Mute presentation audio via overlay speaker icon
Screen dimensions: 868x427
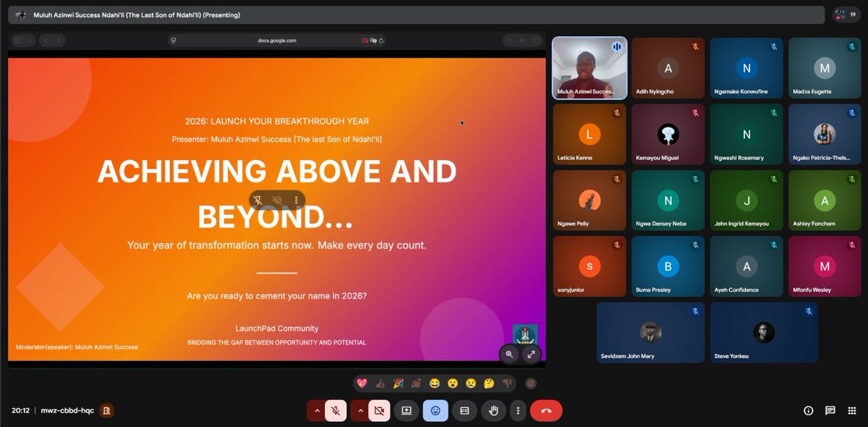click(x=277, y=200)
